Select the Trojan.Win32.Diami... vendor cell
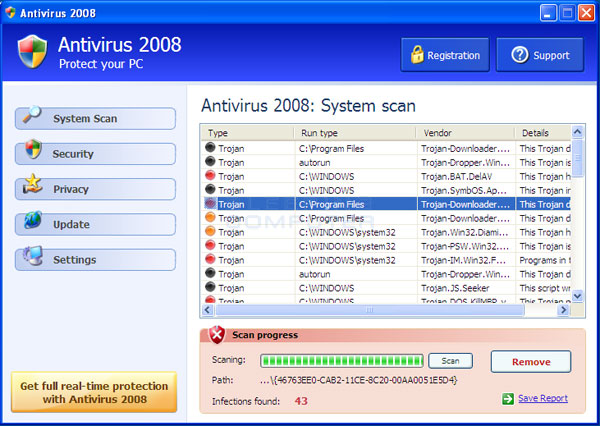The image size is (600, 426). [x=466, y=232]
